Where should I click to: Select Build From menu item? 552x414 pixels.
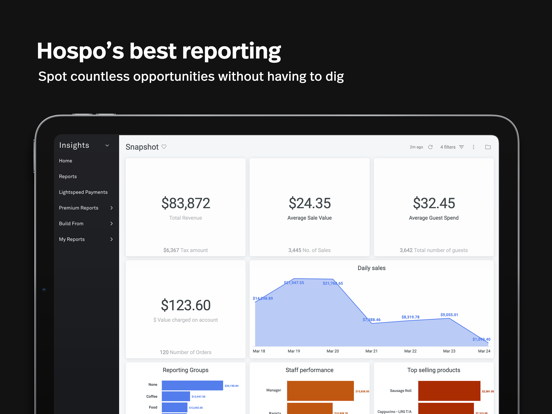71,224
